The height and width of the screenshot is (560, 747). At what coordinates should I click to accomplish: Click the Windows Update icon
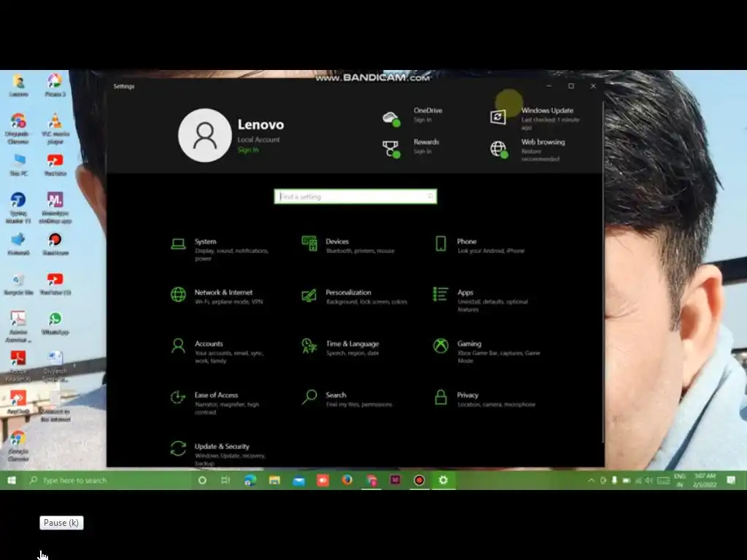498,117
